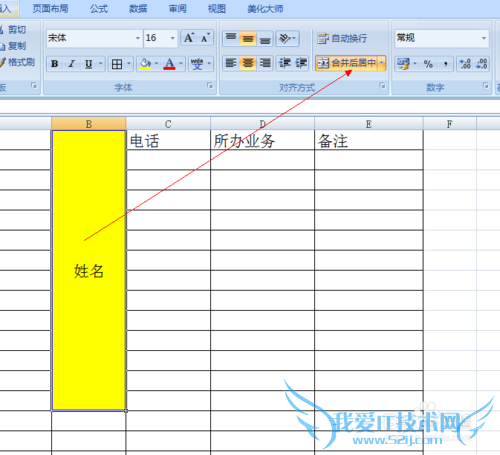Click 合并后居中 merge and center
Image resolution: width=500 pixels, height=455 pixels.
347,63
